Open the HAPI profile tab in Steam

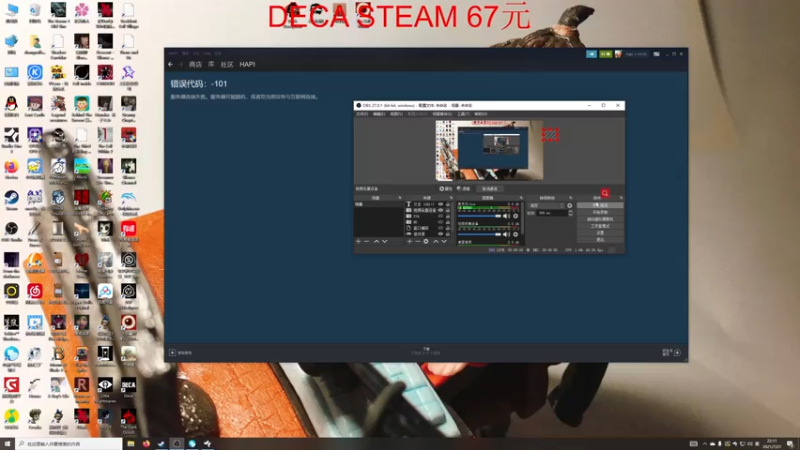[x=247, y=64]
